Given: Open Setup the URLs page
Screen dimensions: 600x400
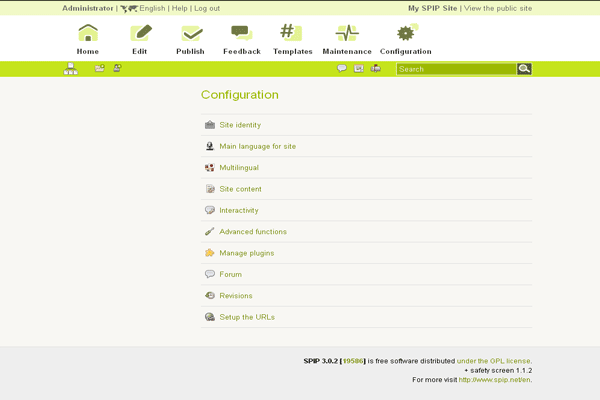Looking at the screenshot, I should [x=247, y=317].
